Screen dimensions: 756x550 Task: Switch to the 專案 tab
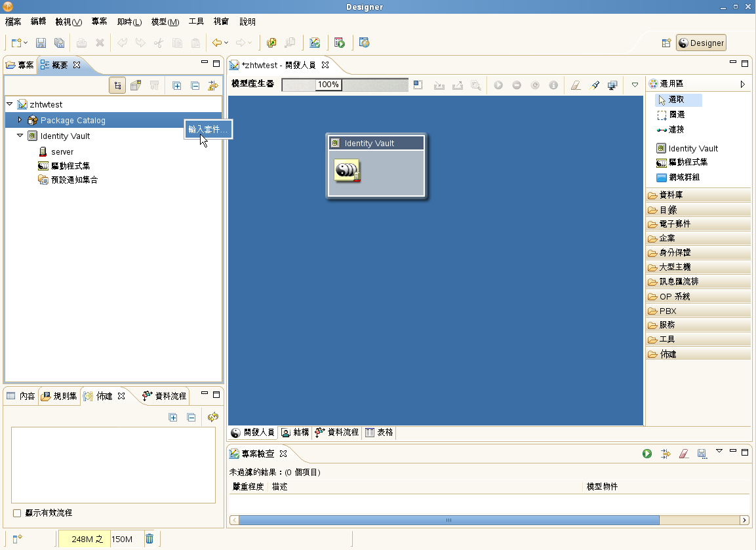20,65
